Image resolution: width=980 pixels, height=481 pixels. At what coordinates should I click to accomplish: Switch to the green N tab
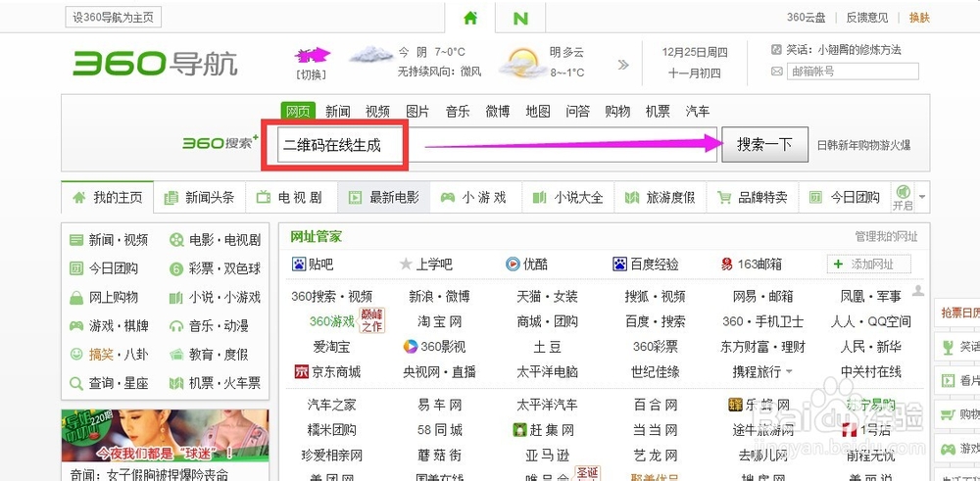pos(520,18)
